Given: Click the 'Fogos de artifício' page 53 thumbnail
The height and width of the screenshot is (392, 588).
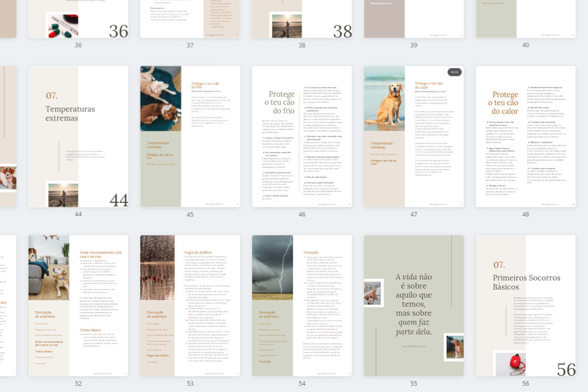Looking at the screenshot, I should click(x=190, y=306).
